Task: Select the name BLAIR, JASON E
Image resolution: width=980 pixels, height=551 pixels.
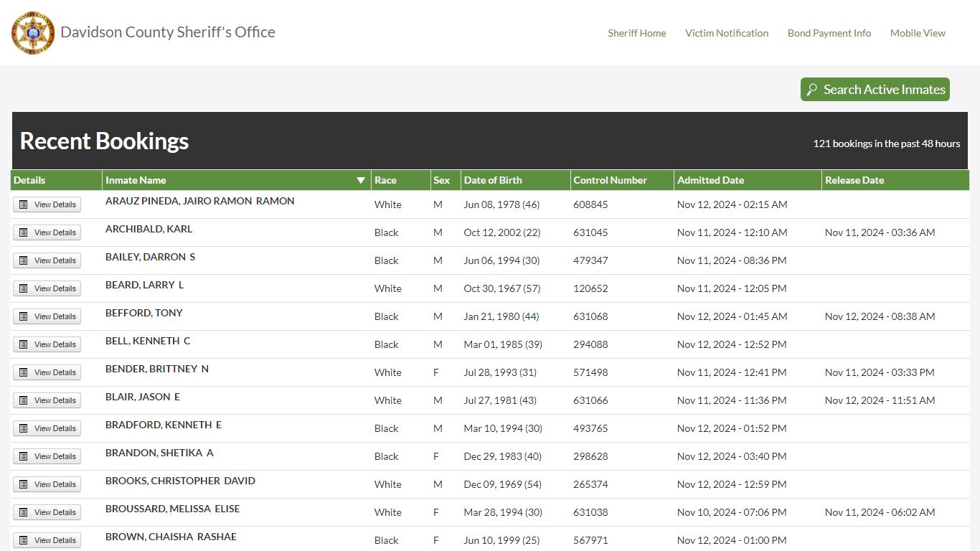Action: (x=143, y=397)
